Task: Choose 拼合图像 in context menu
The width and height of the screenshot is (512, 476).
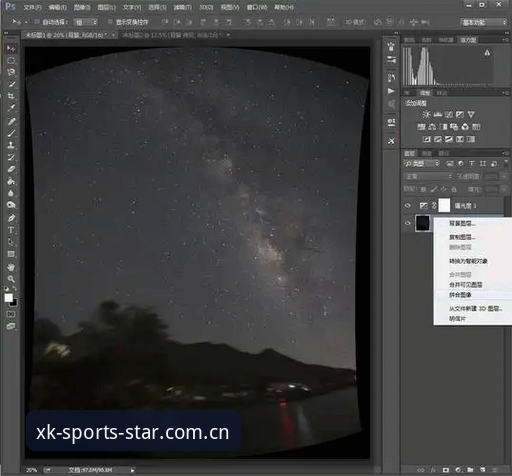Action: [460, 295]
